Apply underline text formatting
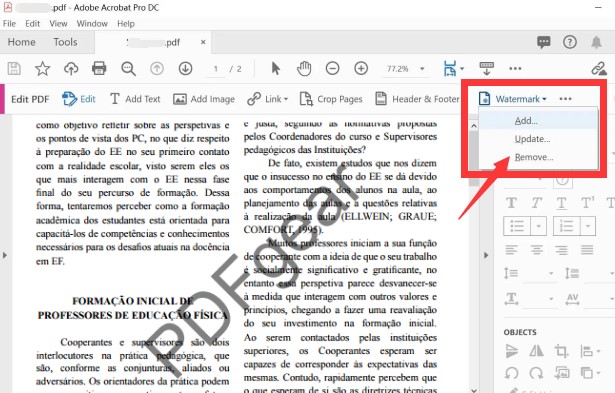615x393 pixels. click(561, 203)
